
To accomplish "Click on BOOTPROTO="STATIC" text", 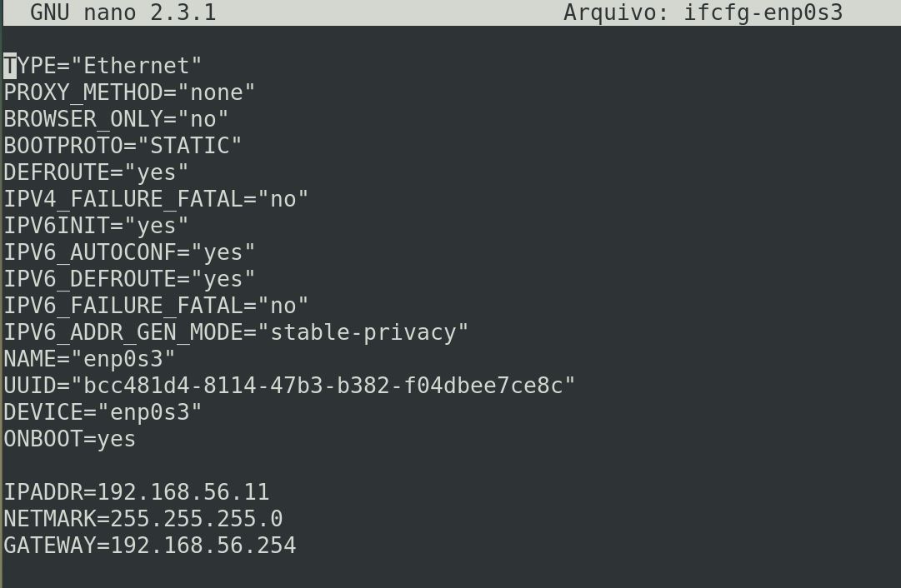I will click(123, 146).
